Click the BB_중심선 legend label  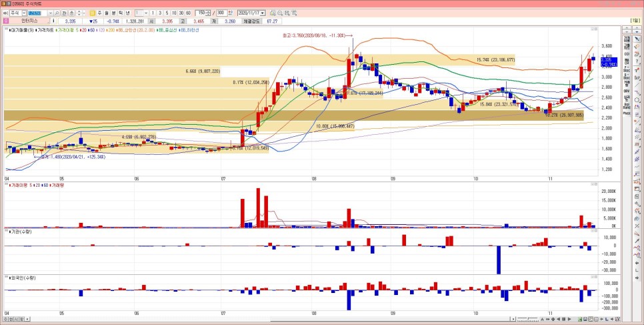[x=167, y=30]
